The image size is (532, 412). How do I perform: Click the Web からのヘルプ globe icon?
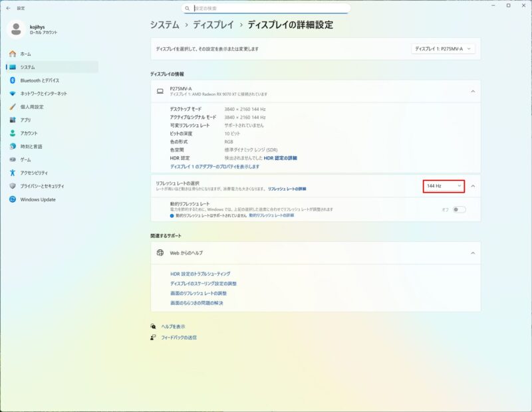[160, 253]
